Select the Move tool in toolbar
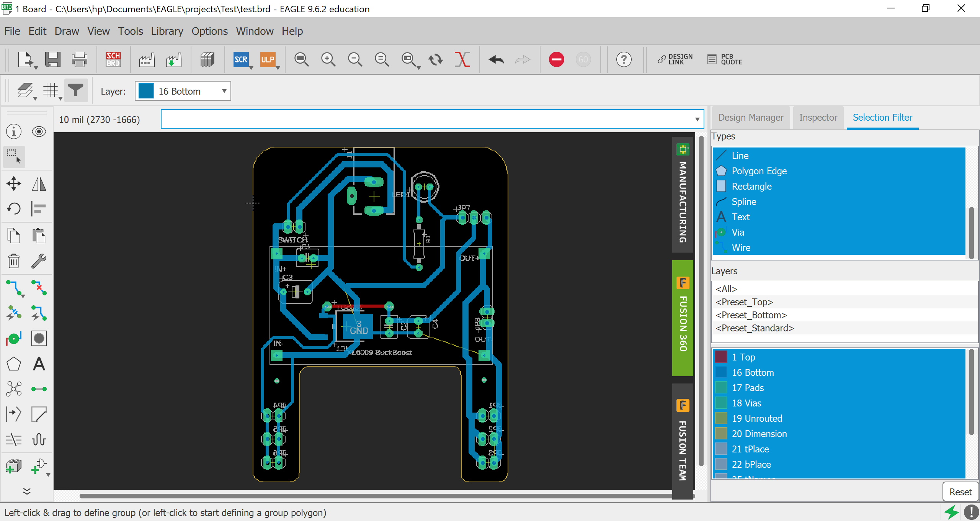Viewport: 980px width, 521px height. (14, 184)
